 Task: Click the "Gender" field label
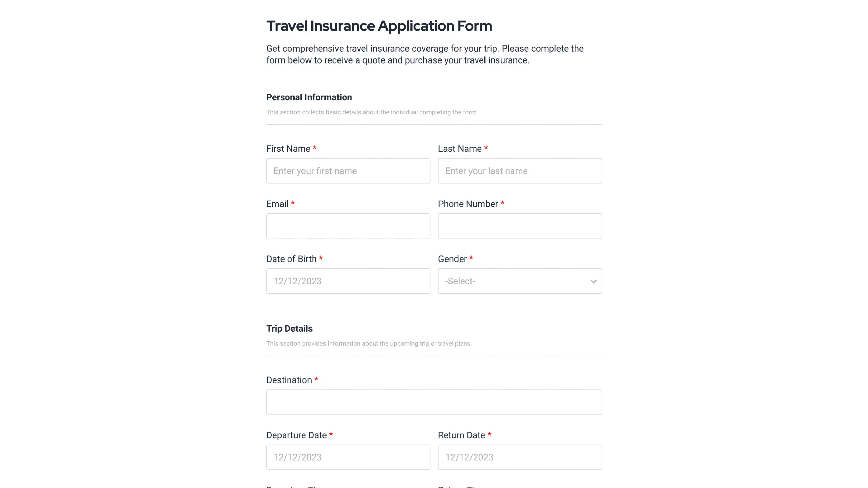point(452,259)
